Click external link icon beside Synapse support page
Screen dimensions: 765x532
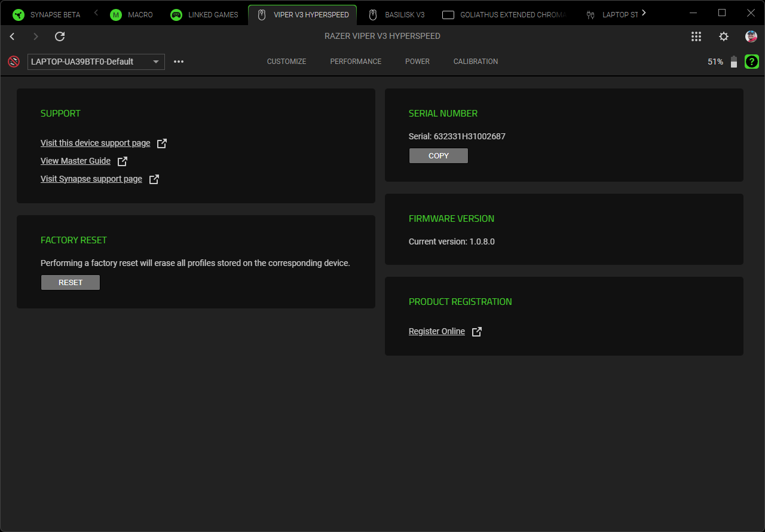click(x=154, y=179)
